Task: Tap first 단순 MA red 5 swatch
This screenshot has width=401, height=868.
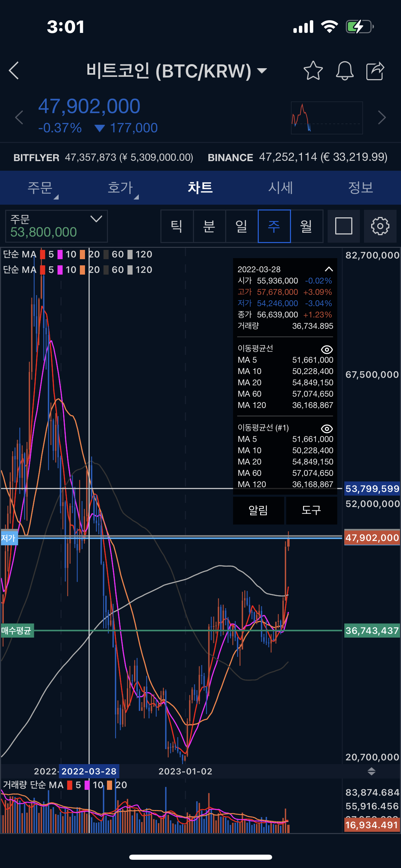Action: click(x=42, y=254)
